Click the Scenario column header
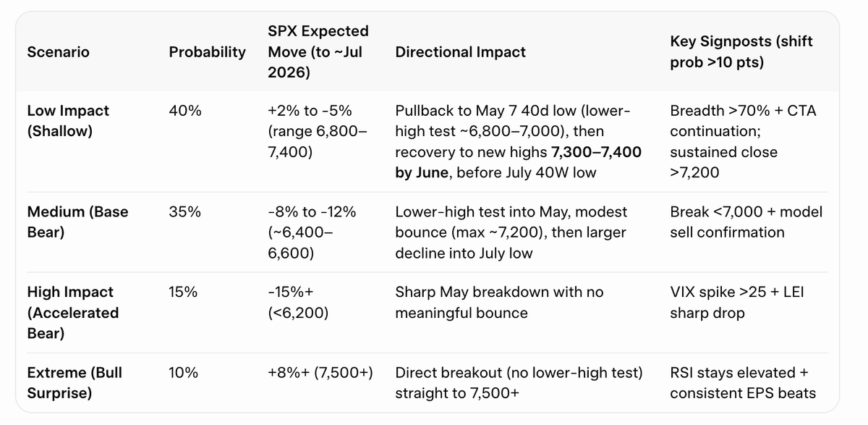This screenshot has width=868, height=425. coord(58,52)
